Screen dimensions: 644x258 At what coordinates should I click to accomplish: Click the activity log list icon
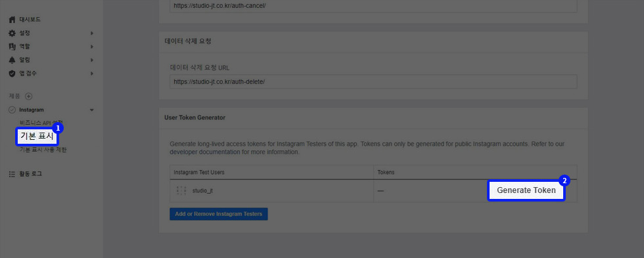coord(12,174)
